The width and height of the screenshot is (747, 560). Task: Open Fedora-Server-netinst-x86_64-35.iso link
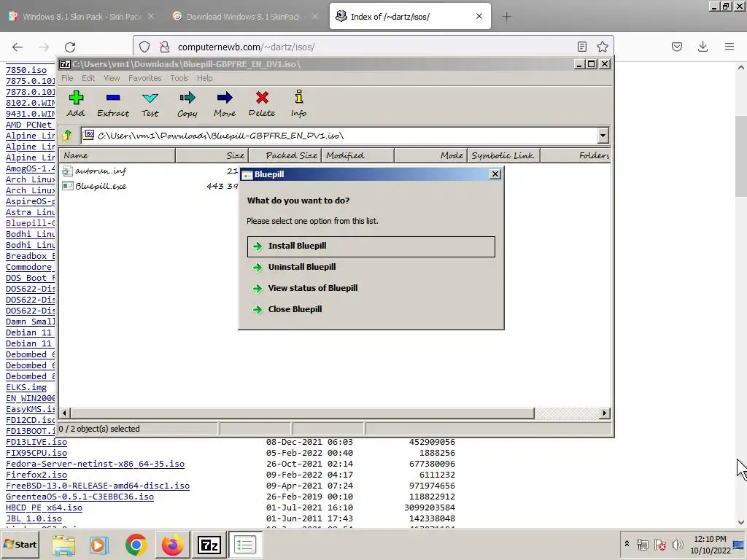(x=95, y=464)
